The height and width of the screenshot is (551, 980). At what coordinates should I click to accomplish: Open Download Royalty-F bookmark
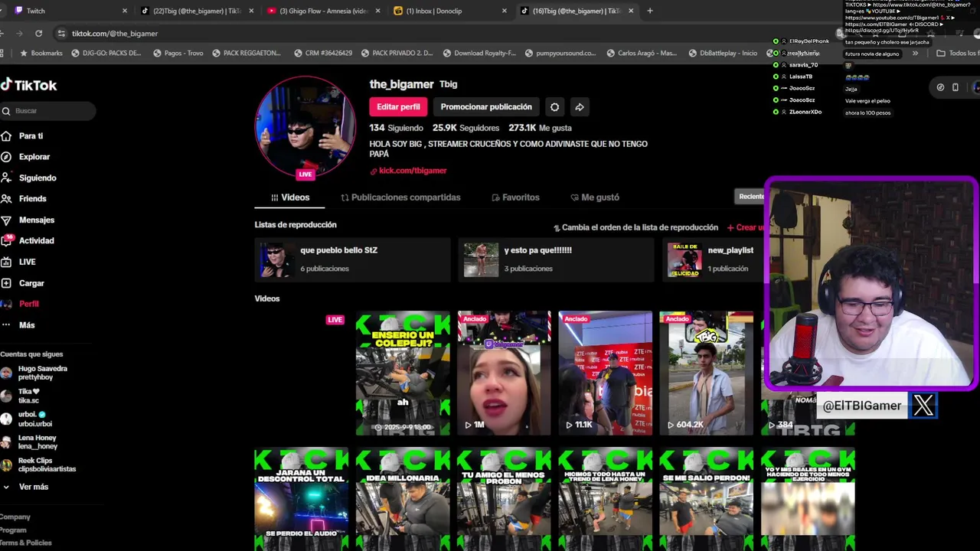(x=479, y=54)
